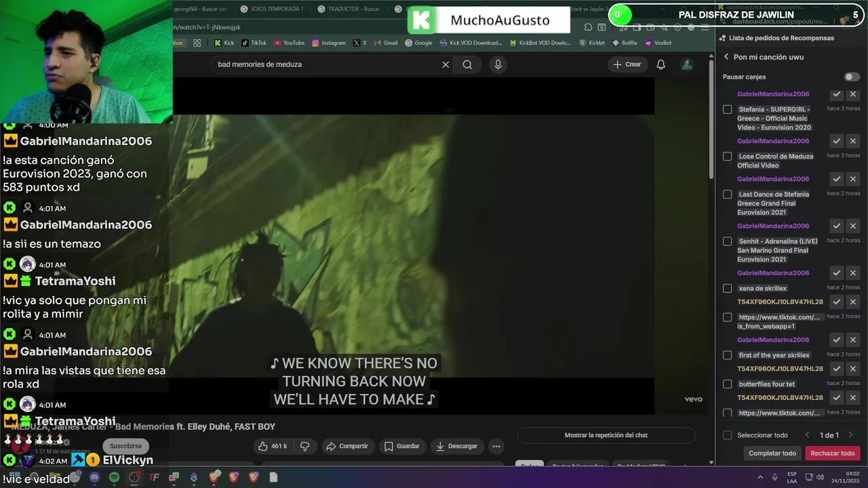Click Guardar to save the video
Image resolution: width=868 pixels, height=488 pixels.
pos(401,446)
